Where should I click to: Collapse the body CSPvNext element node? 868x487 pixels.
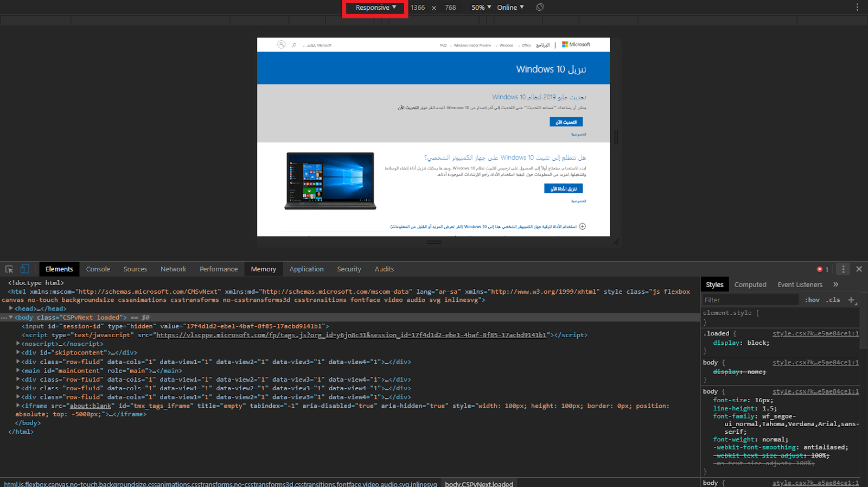click(x=11, y=317)
